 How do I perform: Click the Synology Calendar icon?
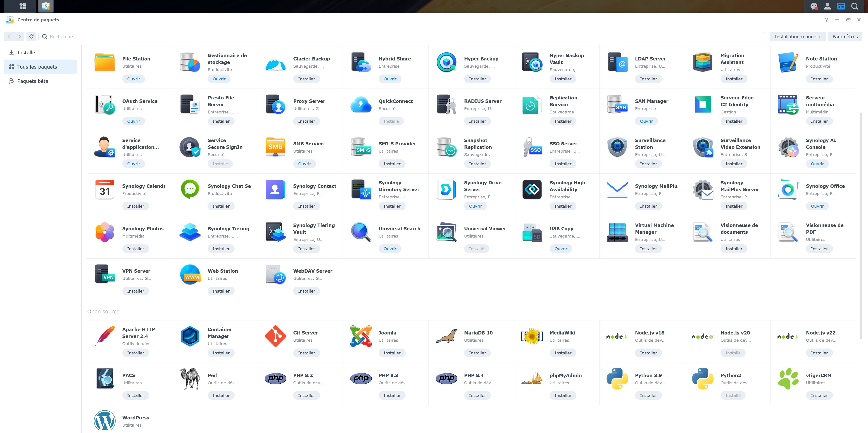[105, 190]
